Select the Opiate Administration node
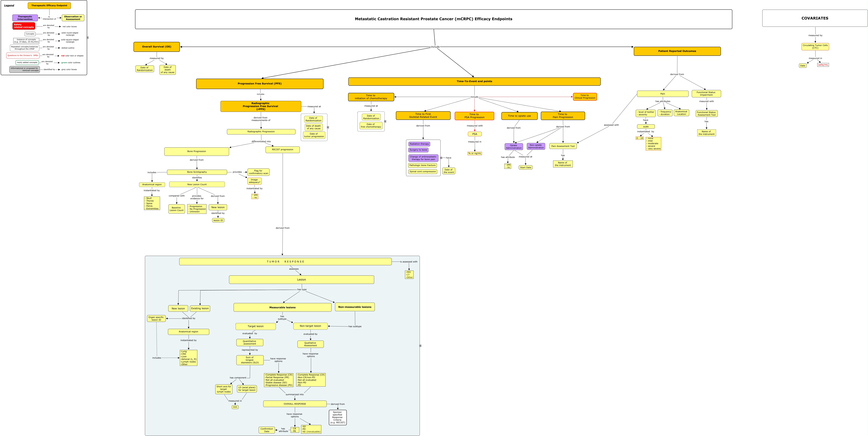The image size is (868, 436). pos(514,147)
